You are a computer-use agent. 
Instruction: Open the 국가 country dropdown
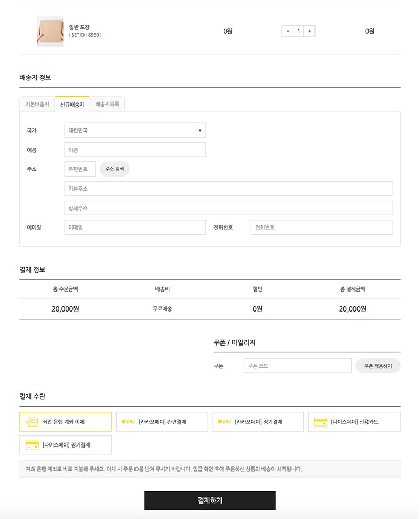click(x=135, y=130)
